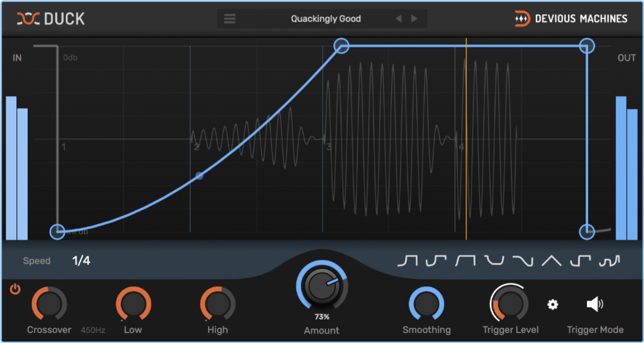Click the curve tension handle on the envelope
Viewport: 644px width, 343px height.
click(199, 176)
